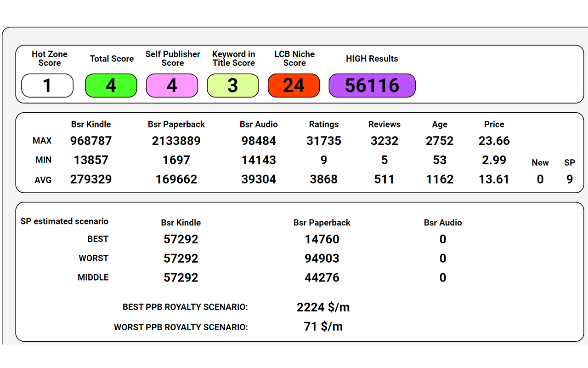The width and height of the screenshot is (588, 368).
Task: Click the BEST scenario row label
Action: click(98, 239)
